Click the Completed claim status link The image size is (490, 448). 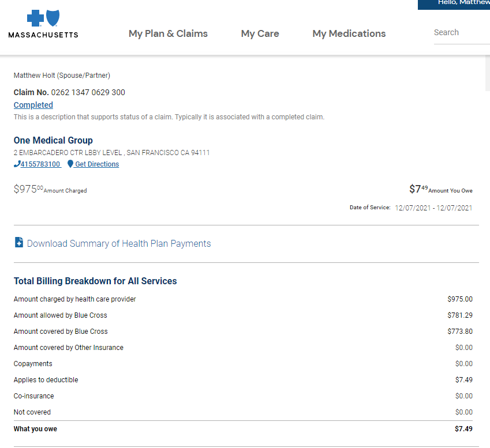point(33,105)
